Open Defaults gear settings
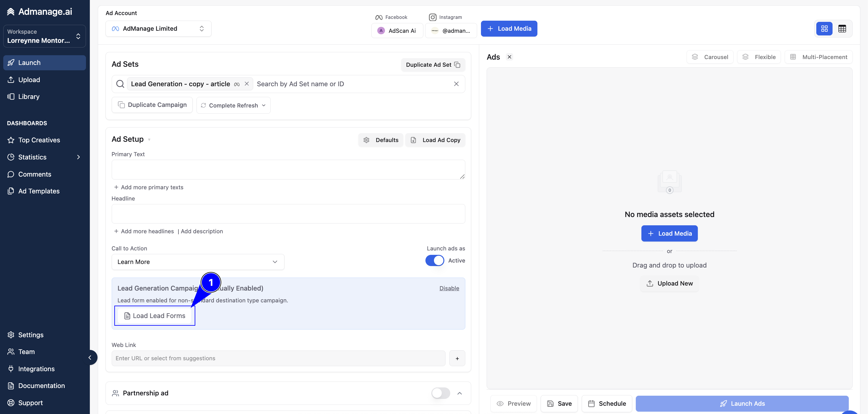 tap(381, 140)
